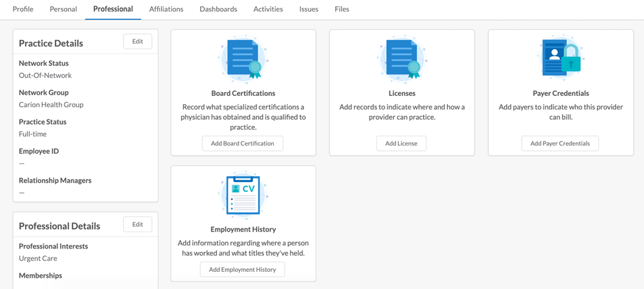Click the Carion Health Group network value
The image size is (644, 289).
51,104
